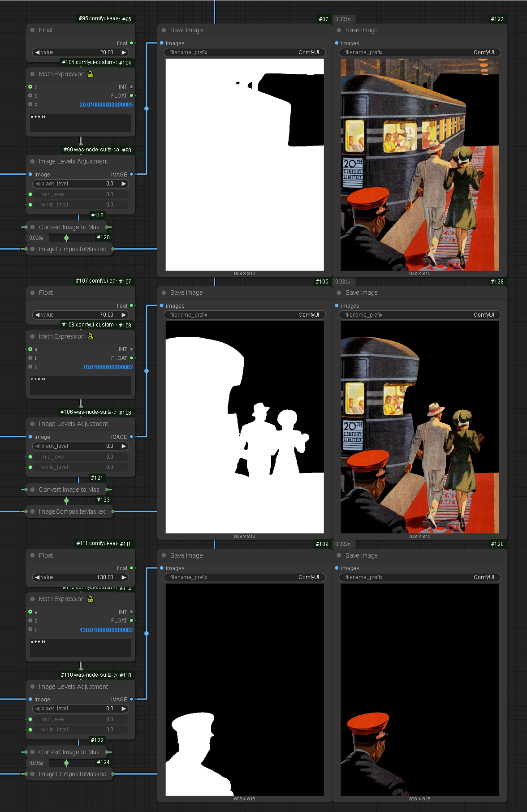Collapse the Float node with value 130.00 via its title dot
This screenshot has width=527, height=812.
click(33, 555)
